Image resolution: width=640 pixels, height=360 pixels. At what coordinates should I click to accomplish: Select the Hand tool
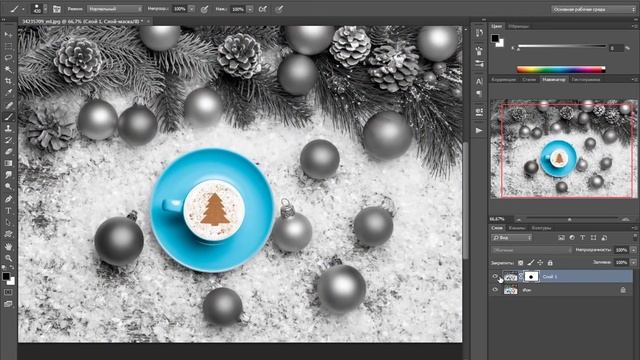[x=8, y=247]
